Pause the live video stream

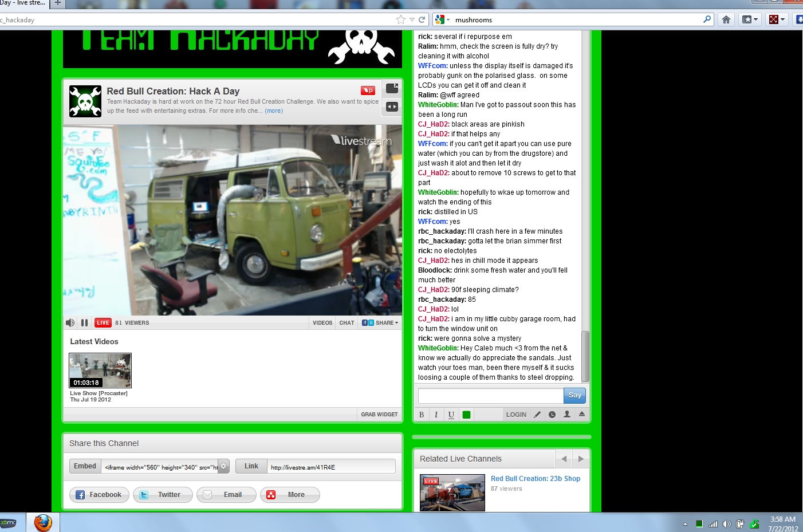[x=84, y=323]
